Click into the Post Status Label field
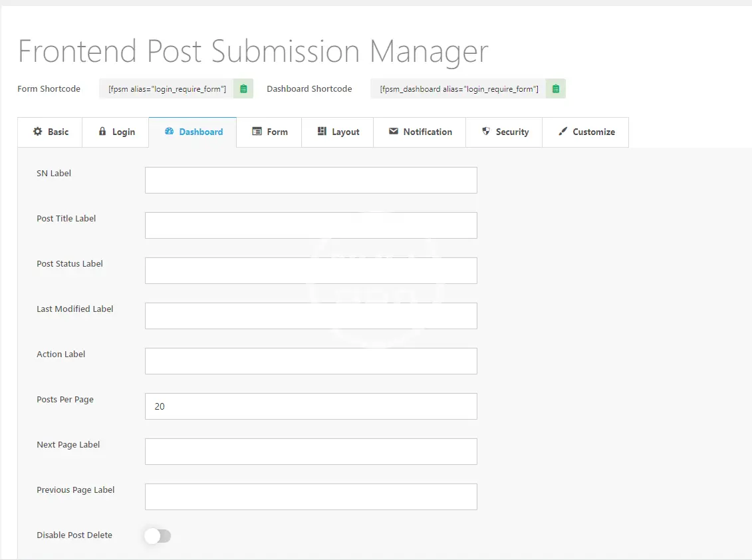The height and width of the screenshot is (560, 752). (x=311, y=271)
